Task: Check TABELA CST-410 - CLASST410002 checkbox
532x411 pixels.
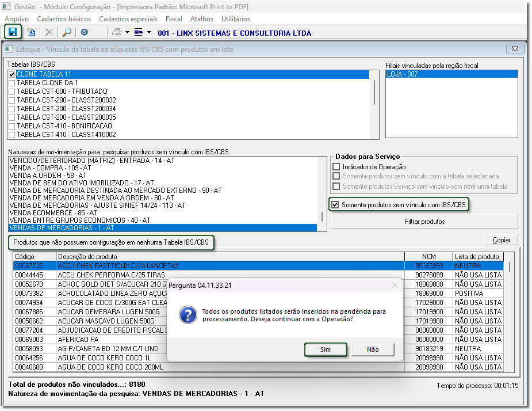Action: click(12, 135)
